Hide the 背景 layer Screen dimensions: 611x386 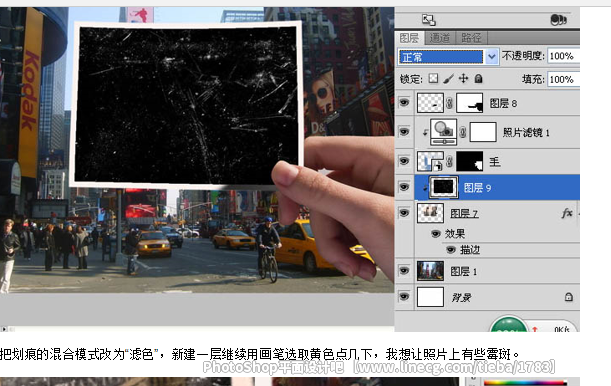coord(404,297)
